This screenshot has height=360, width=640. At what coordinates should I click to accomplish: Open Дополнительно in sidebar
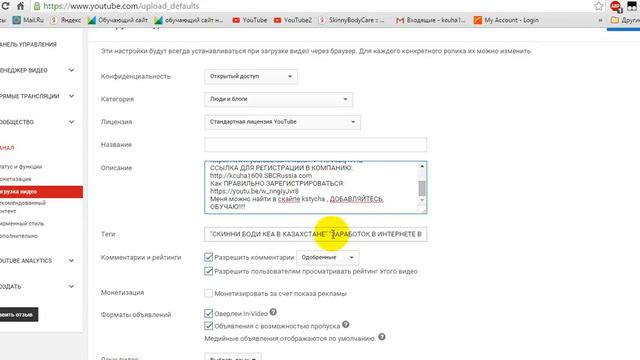tap(19, 236)
